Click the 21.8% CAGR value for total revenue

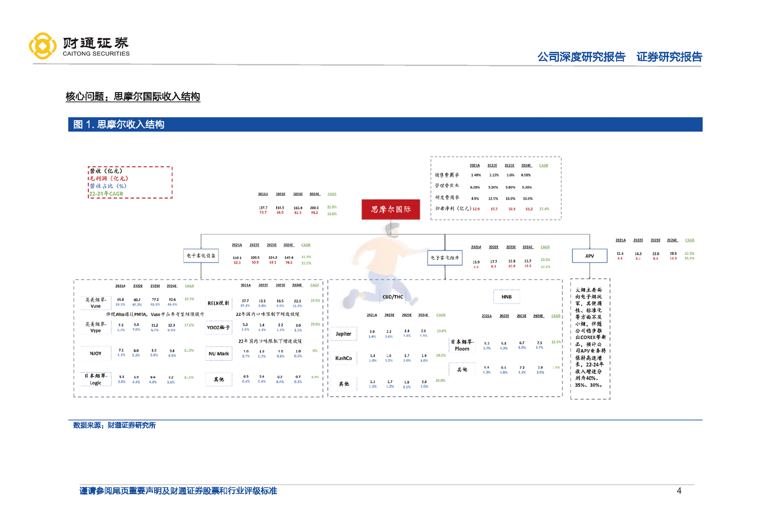(332, 207)
